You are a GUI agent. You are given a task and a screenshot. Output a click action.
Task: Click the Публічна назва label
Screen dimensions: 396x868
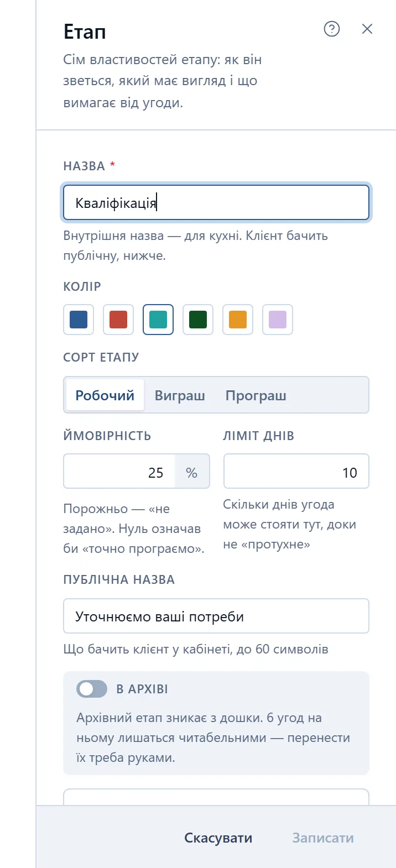coord(119,579)
